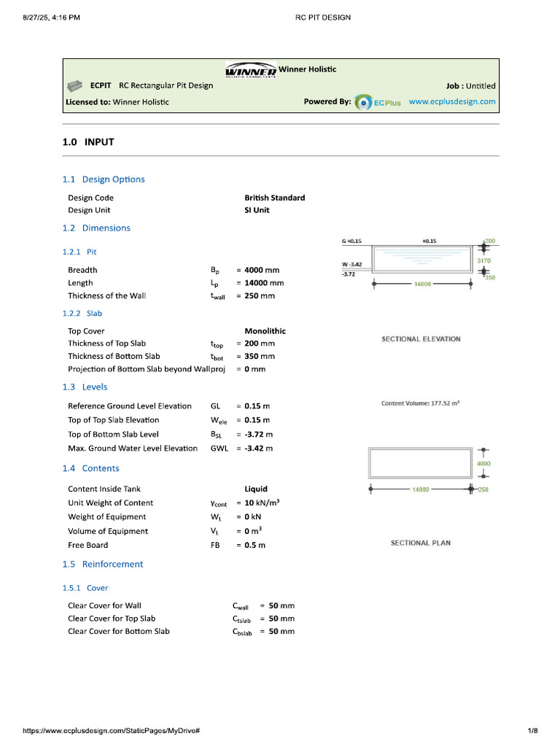Screen dimensions: 560x747
Task: Click the 'Job : Untitled' text
Action: pos(471,86)
